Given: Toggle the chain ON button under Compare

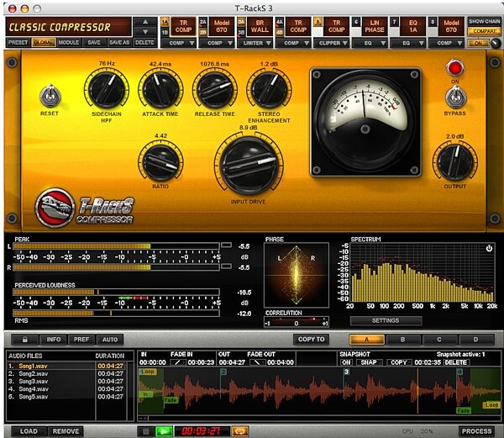Looking at the screenshot, I should (x=478, y=43).
